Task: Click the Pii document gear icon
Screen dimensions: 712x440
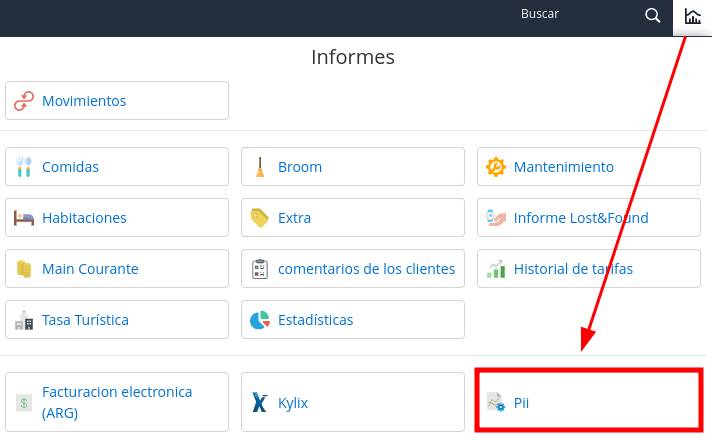Action: (x=495, y=402)
